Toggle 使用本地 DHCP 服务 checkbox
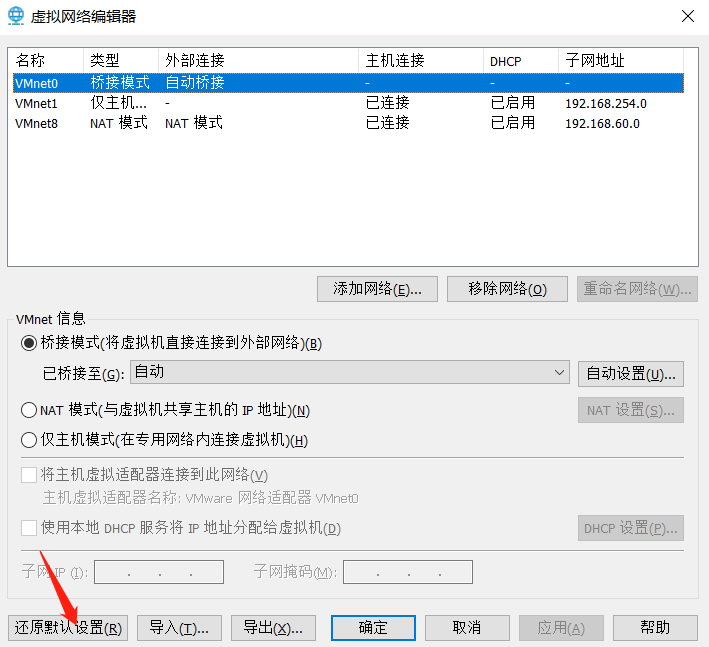709x647 pixels. point(29,528)
